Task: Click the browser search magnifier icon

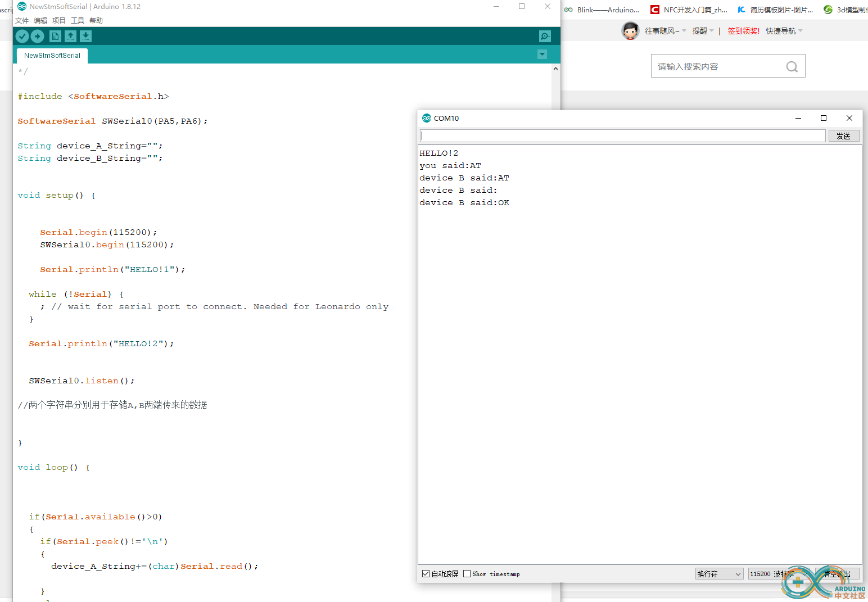Action: (x=792, y=67)
